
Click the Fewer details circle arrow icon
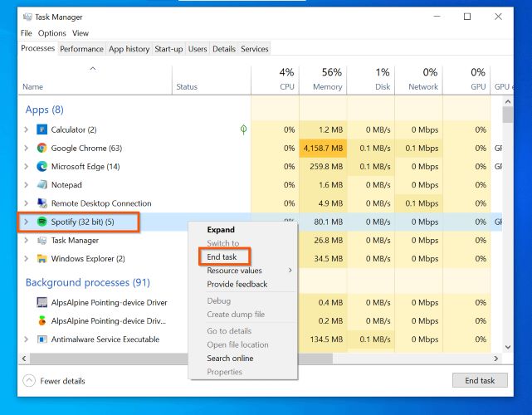point(29,380)
